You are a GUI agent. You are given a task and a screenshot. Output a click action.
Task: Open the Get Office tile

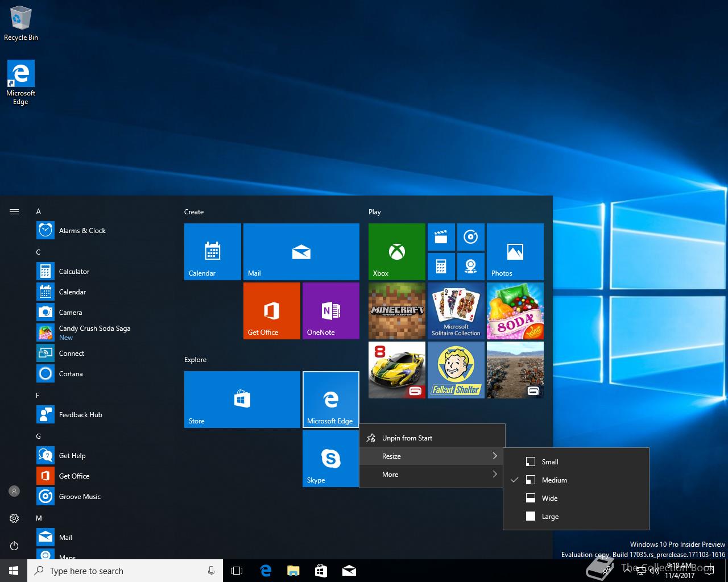point(272,311)
